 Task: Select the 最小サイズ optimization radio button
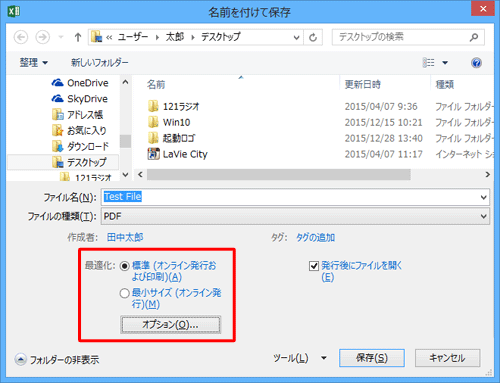125,293
